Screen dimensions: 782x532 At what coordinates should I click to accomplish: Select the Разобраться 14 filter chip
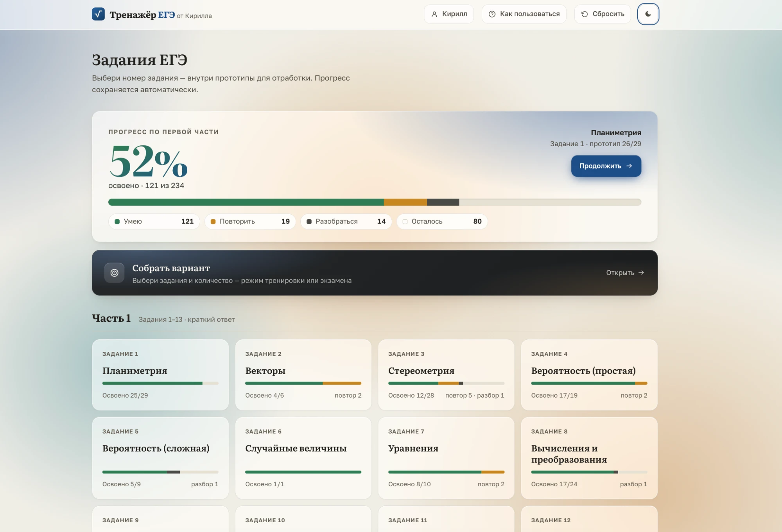(346, 222)
